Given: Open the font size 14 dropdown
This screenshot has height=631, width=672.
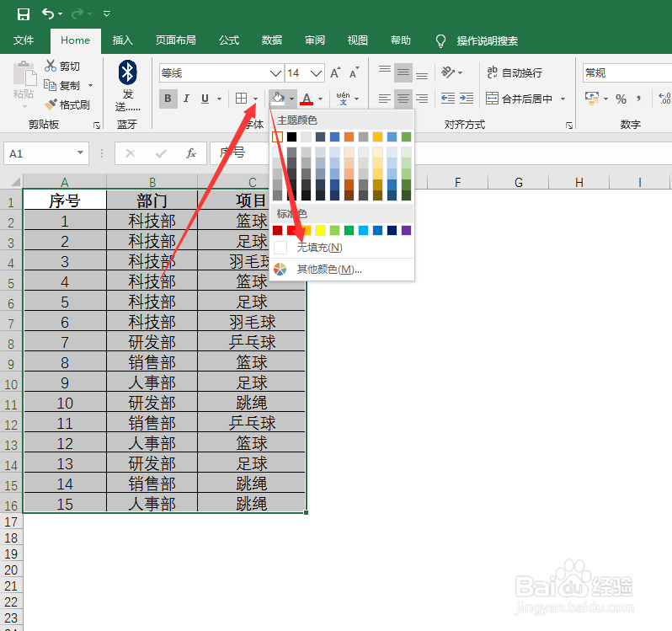Looking at the screenshot, I should click(316, 73).
